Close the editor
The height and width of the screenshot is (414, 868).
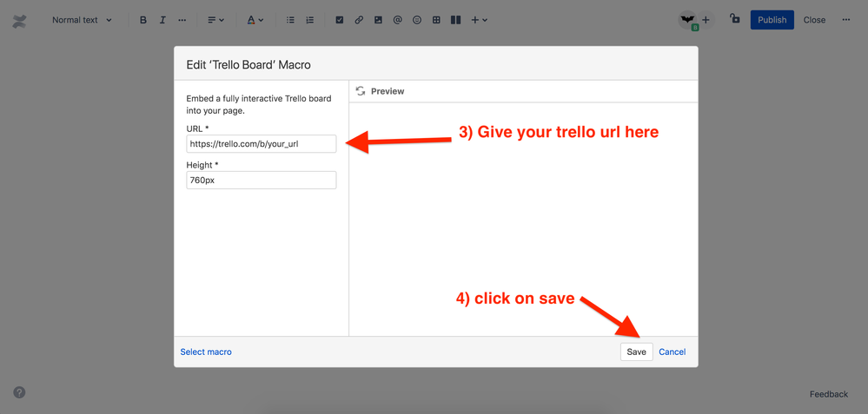pos(814,20)
